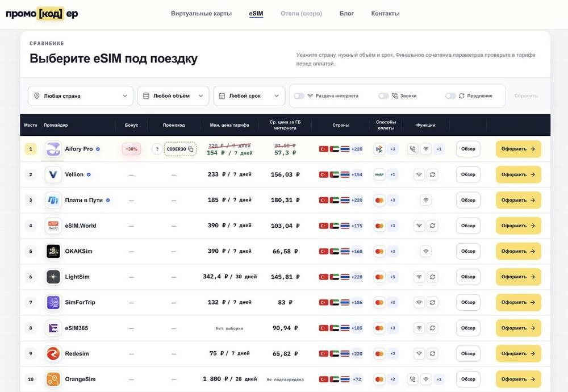Click the question mark help icon near promo code
This screenshot has height=392, width=568.
tap(157, 149)
